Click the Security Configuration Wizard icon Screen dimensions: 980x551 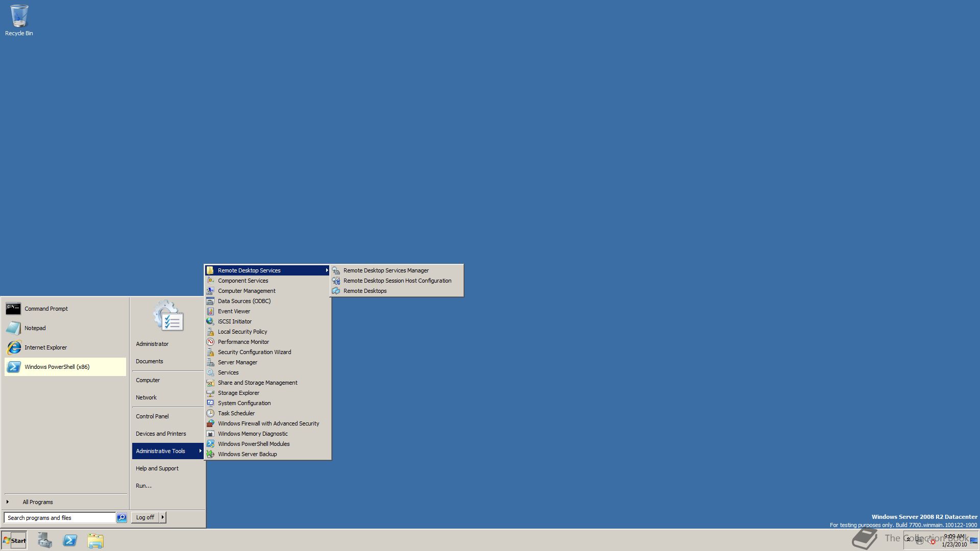210,352
